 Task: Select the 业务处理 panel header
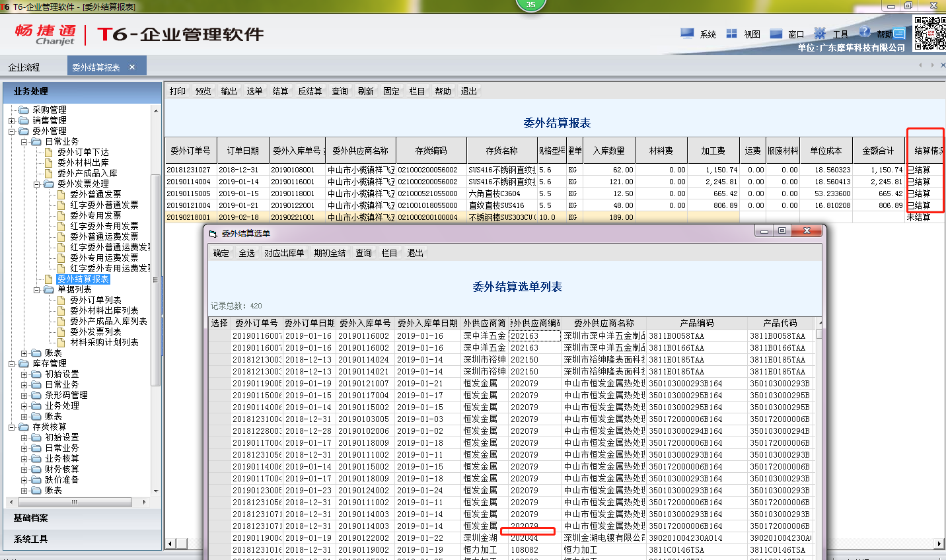tap(83, 92)
